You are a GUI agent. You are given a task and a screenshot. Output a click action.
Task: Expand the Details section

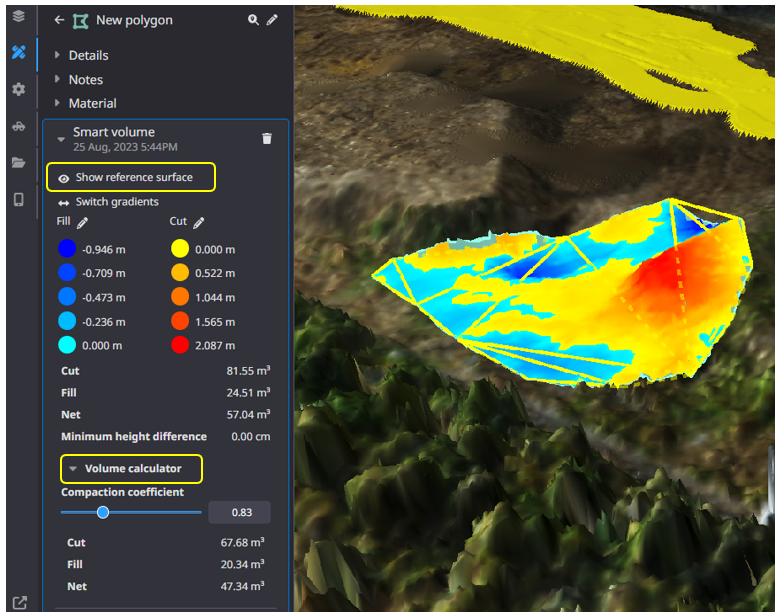[88, 55]
